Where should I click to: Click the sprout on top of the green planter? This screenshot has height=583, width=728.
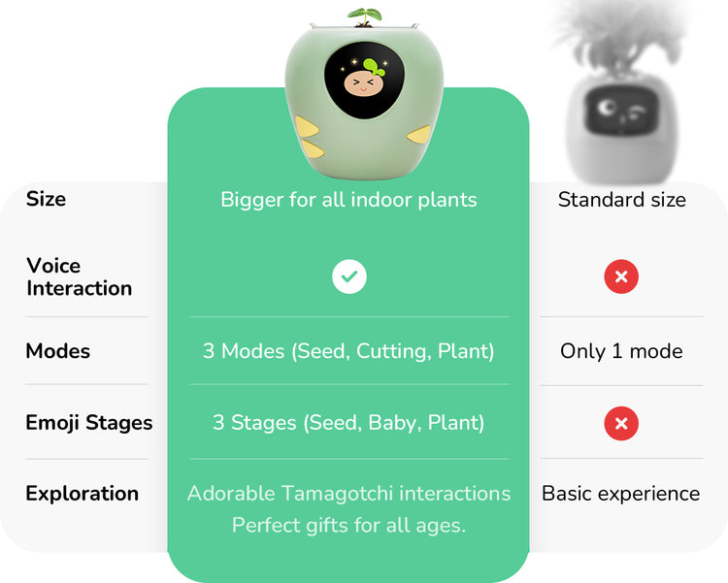364,16
